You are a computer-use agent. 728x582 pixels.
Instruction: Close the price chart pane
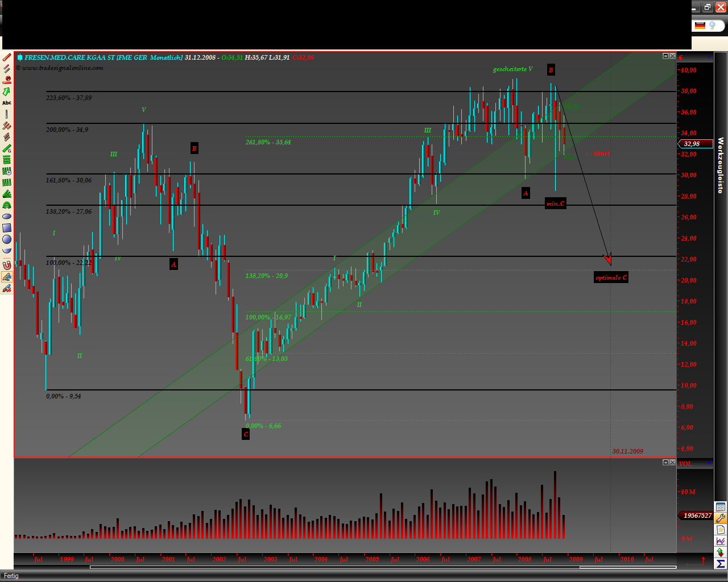pyautogui.click(x=673, y=56)
